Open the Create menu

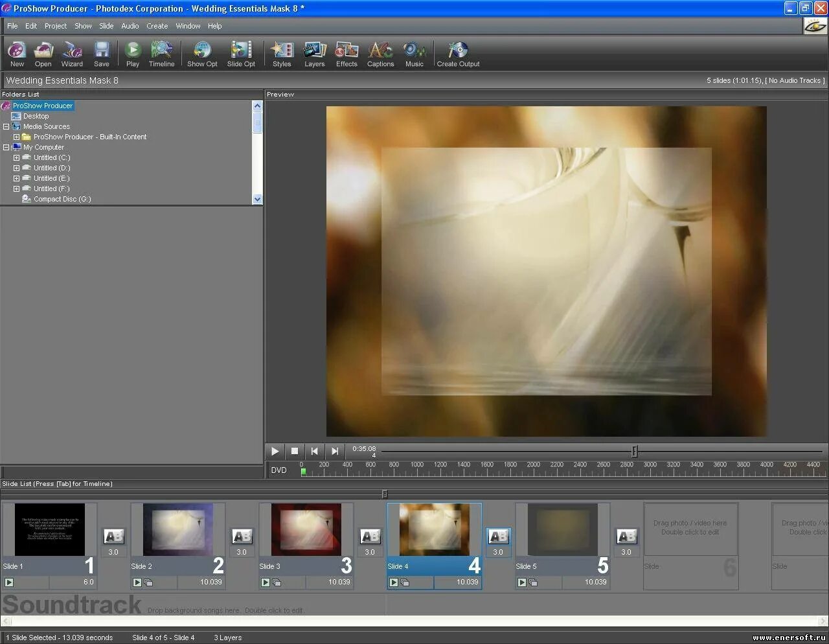point(157,26)
